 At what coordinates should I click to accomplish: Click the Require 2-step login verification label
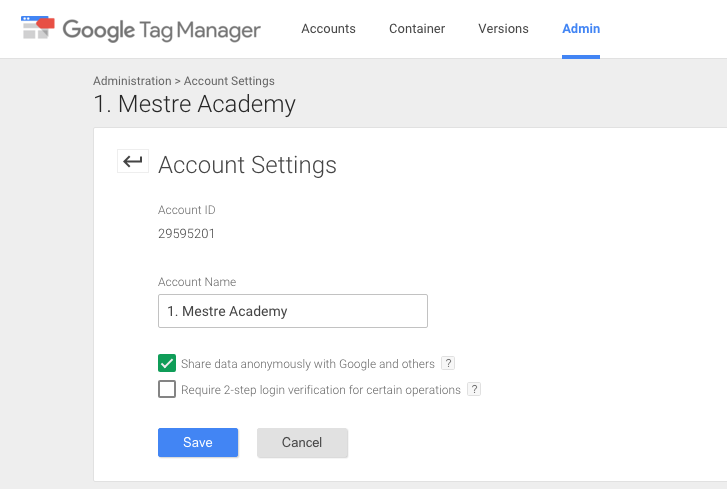pyautogui.click(x=320, y=389)
